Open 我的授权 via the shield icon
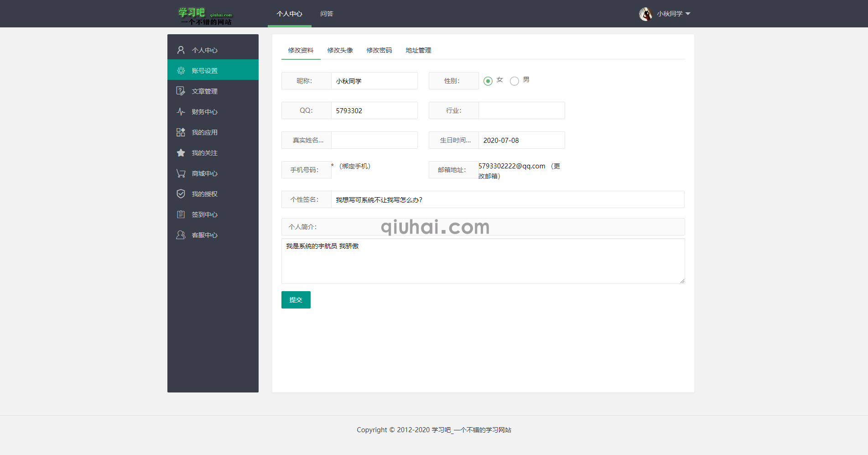The height and width of the screenshot is (455, 868). 181,194
